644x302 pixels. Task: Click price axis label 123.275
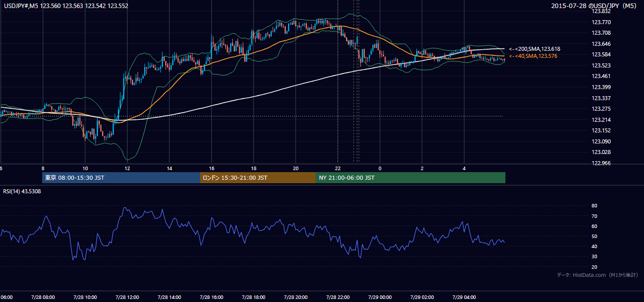click(x=601, y=109)
